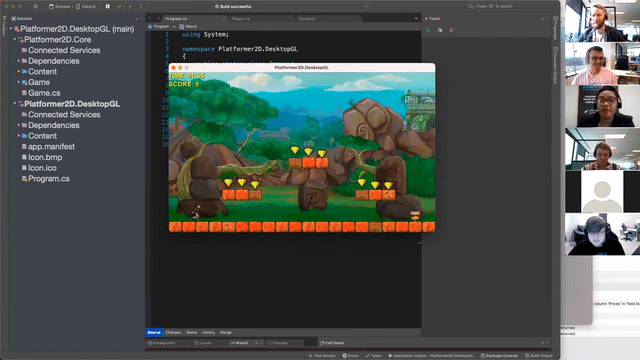Select Connected Services under Platformer2D.DesktopGL project
Image resolution: width=640 pixels, height=360 pixels.
click(x=64, y=115)
